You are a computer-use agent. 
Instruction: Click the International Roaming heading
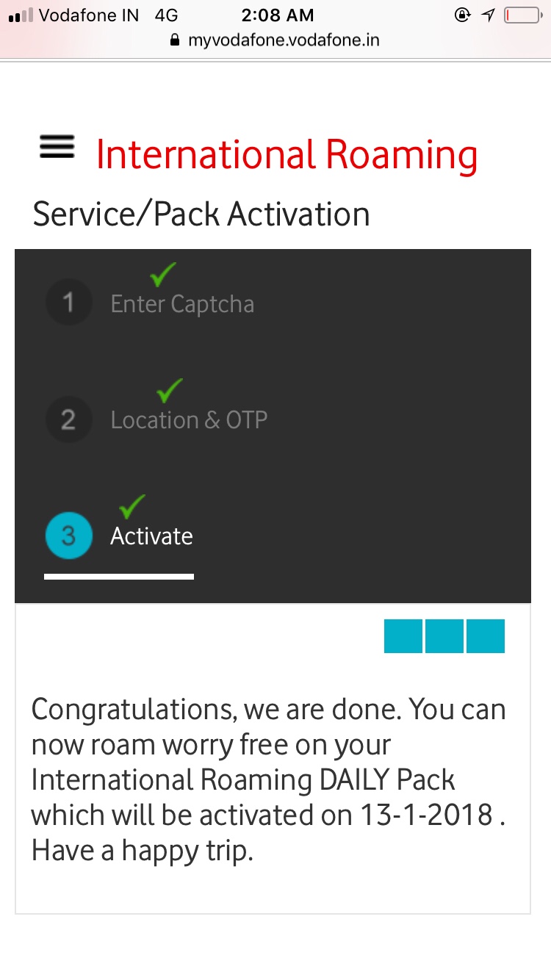pyautogui.click(x=287, y=155)
